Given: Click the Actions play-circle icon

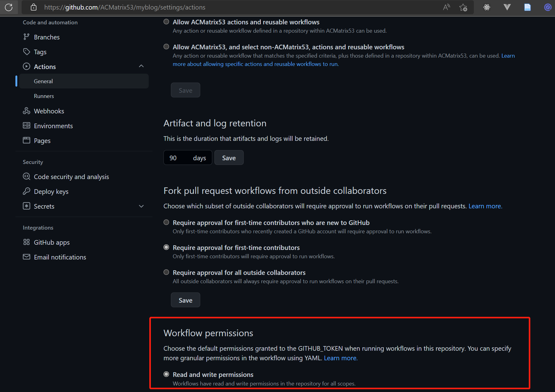Looking at the screenshot, I should (x=27, y=66).
